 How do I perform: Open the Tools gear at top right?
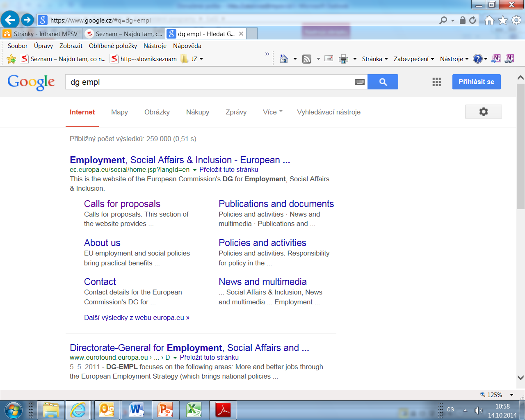pyautogui.click(x=516, y=20)
